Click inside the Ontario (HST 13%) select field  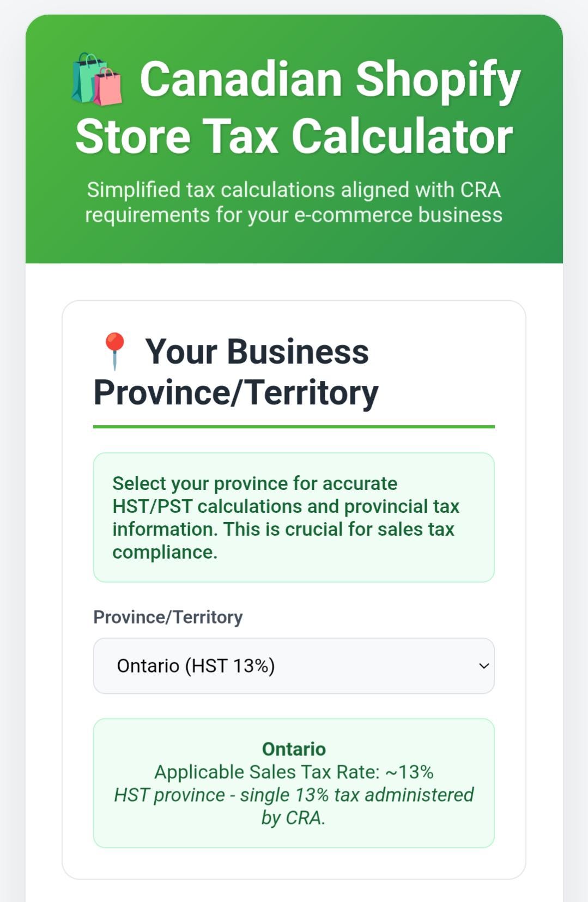(245, 665)
